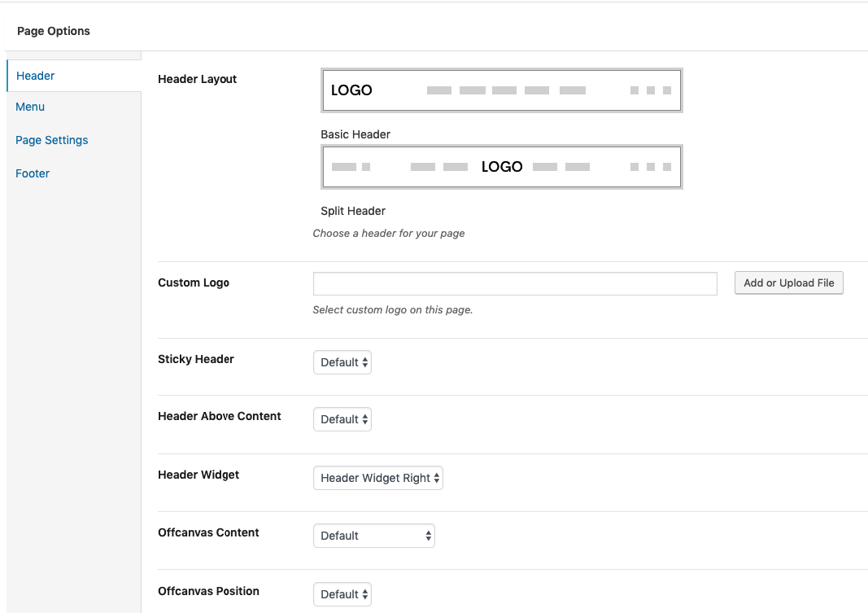Select the Basic Header layout preview

pyautogui.click(x=502, y=90)
